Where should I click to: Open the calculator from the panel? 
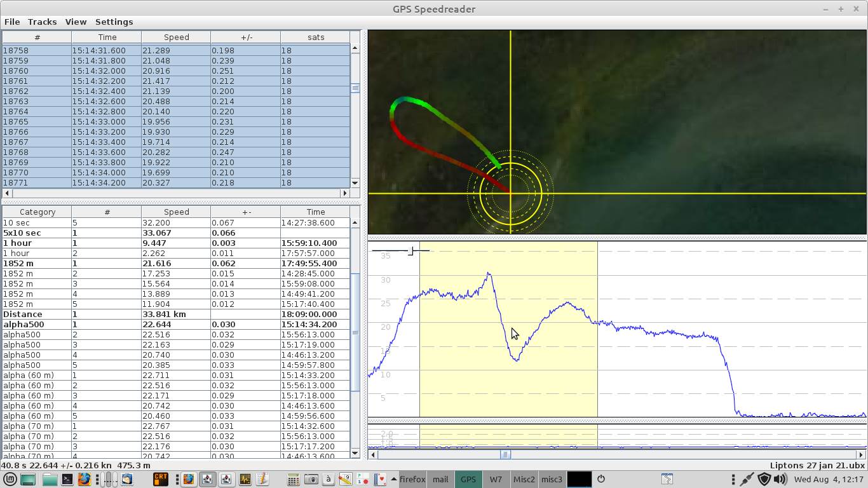pos(293,480)
